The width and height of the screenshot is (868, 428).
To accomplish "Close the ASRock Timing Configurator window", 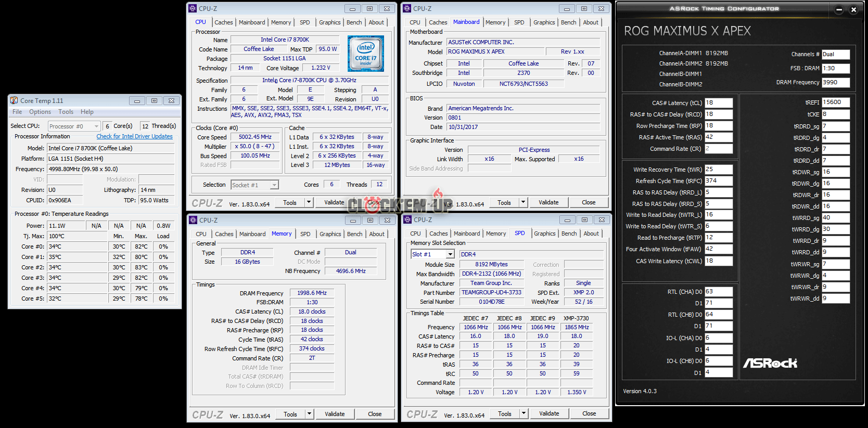I will 853,9.
